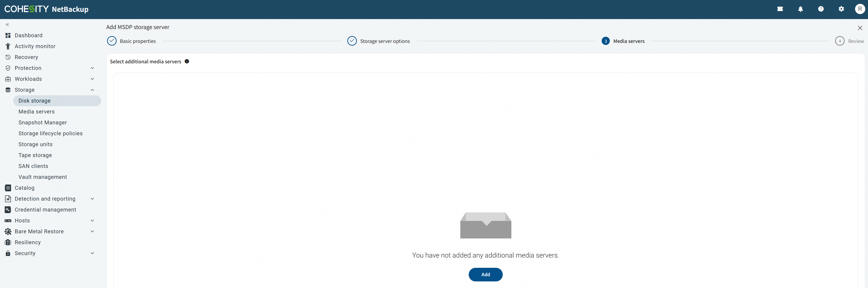Image resolution: width=868 pixels, height=288 pixels.
Task: Close the Add MSDP storage server wizard
Action: point(860,28)
